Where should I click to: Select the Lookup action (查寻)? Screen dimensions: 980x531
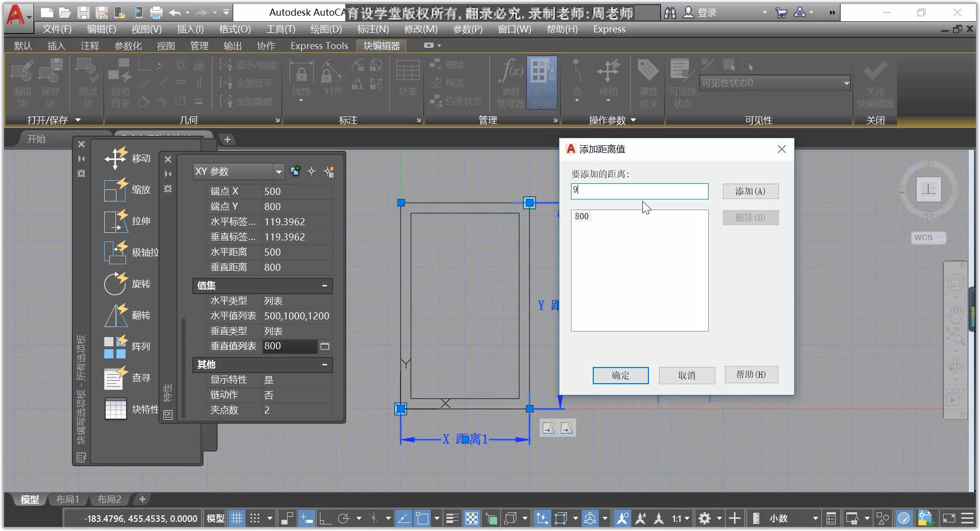point(128,378)
